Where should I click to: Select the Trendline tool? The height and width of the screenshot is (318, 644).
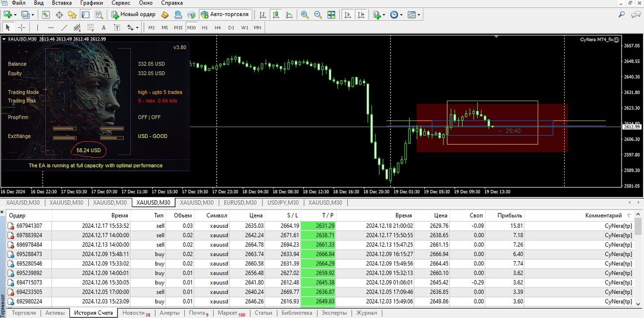64,27
